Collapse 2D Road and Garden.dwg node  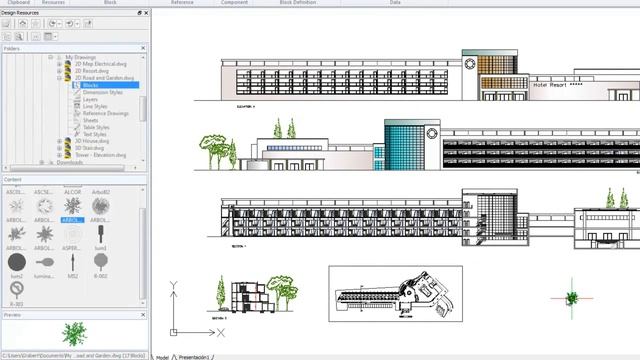[x=59, y=78]
